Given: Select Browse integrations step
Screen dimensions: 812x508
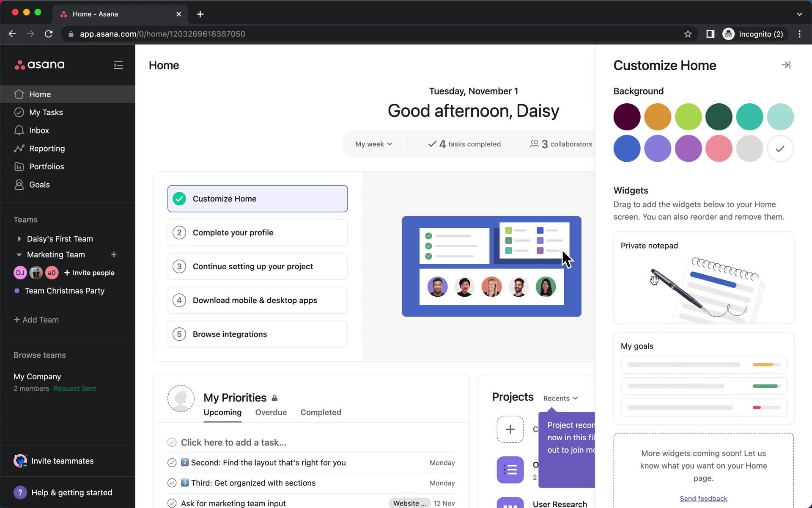Looking at the screenshot, I should 258,334.
